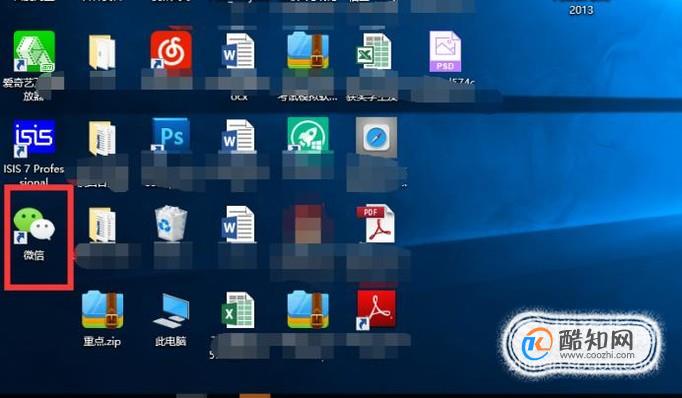Launch the Photoshop Ps shortcut
The height and width of the screenshot is (398, 682).
point(171,135)
